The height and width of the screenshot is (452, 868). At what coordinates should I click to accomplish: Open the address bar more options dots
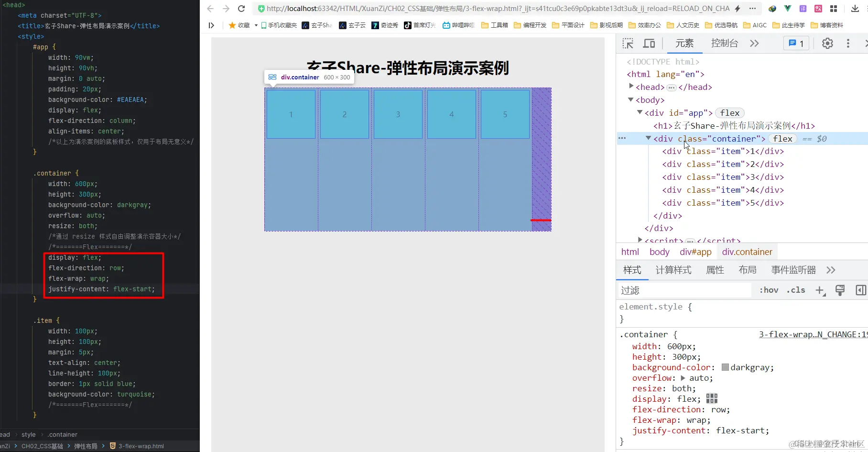753,9
